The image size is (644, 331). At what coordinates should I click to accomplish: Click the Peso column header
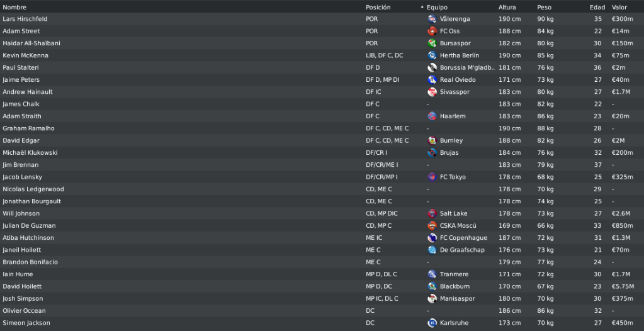(544, 8)
